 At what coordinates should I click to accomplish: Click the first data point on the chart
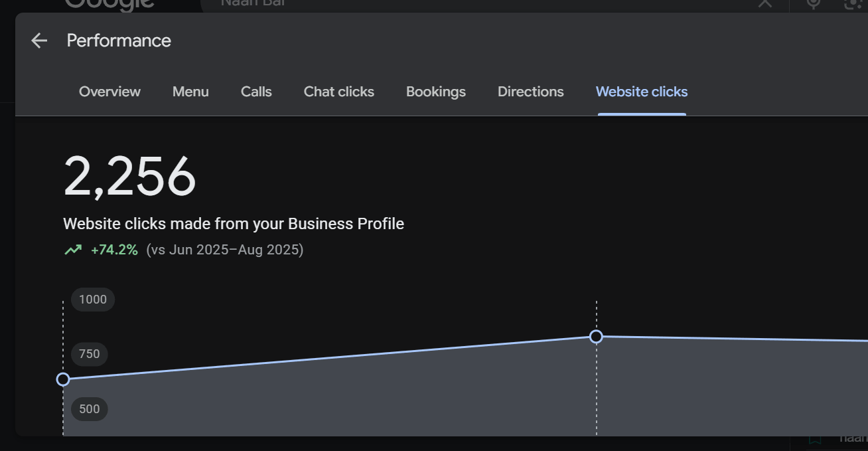63,379
